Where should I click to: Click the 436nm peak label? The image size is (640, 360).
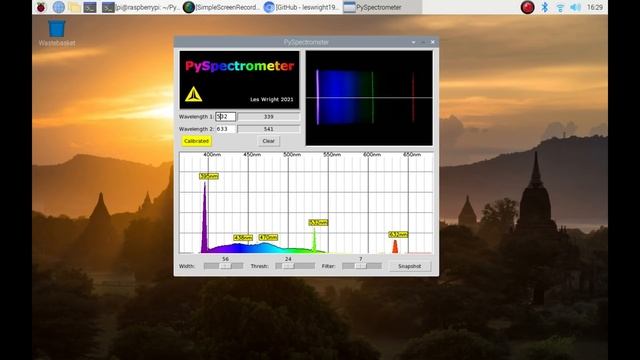(x=243, y=238)
